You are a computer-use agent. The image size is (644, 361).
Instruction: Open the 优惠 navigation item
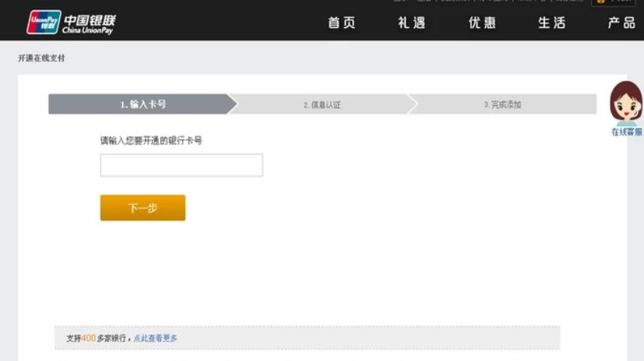pyautogui.click(x=482, y=23)
